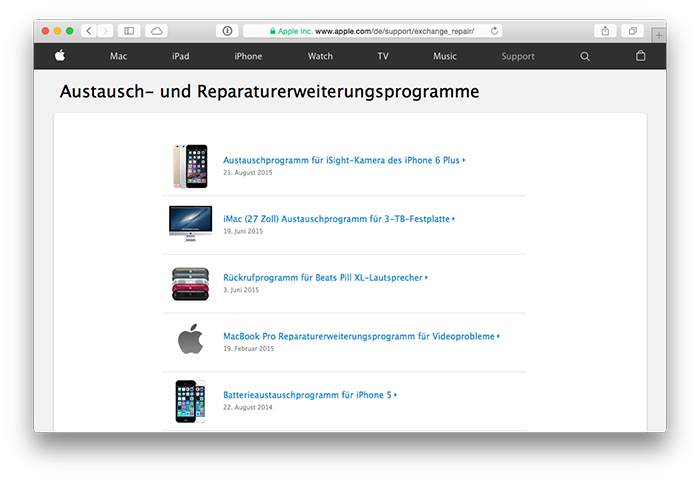Click the heading Austausch- und Reparaturerweiterungsprogramme

click(x=270, y=92)
